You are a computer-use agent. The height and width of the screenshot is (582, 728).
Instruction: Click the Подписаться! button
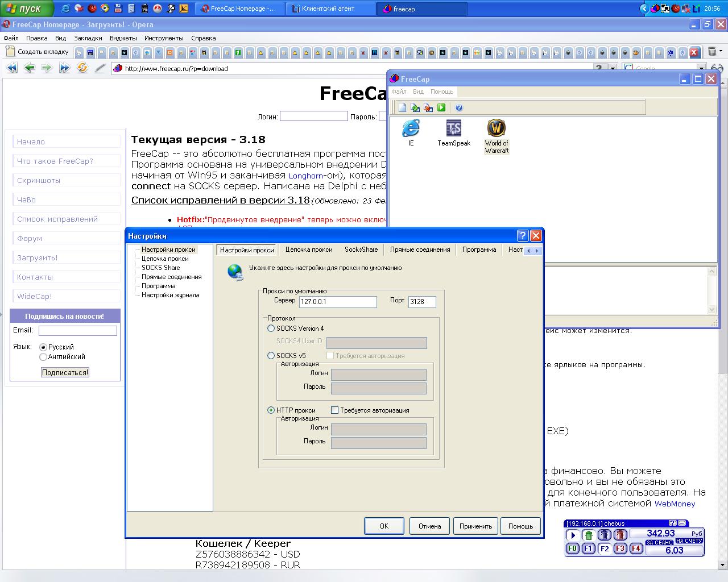[x=65, y=372]
